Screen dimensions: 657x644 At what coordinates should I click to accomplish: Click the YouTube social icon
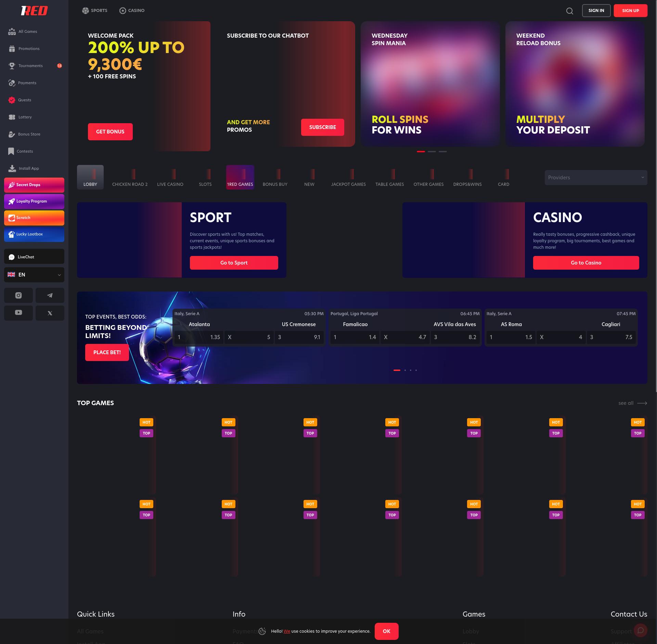pos(18,313)
